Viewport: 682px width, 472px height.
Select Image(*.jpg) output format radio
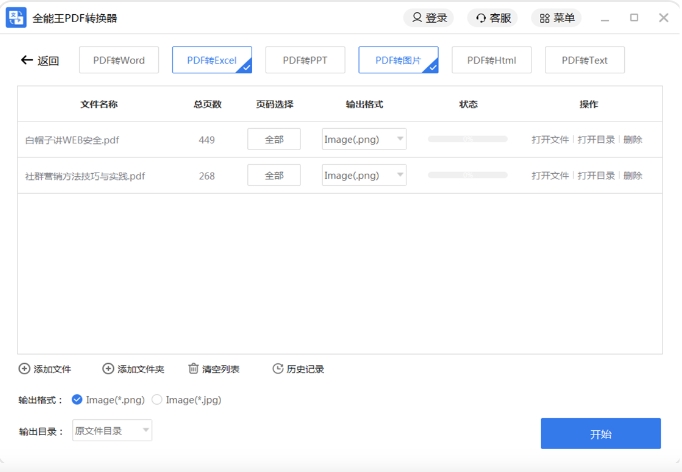157,400
